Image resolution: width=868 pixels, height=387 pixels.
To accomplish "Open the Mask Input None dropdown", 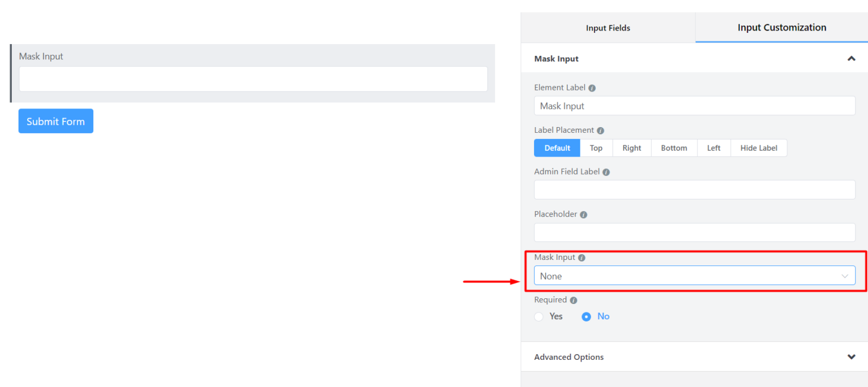I will click(695, 275).
